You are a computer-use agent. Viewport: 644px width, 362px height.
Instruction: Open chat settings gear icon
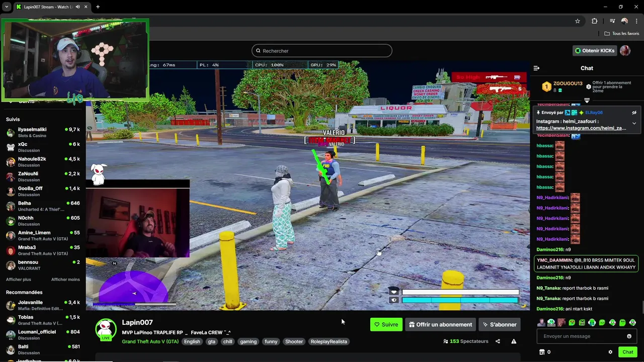coord(610,352)
